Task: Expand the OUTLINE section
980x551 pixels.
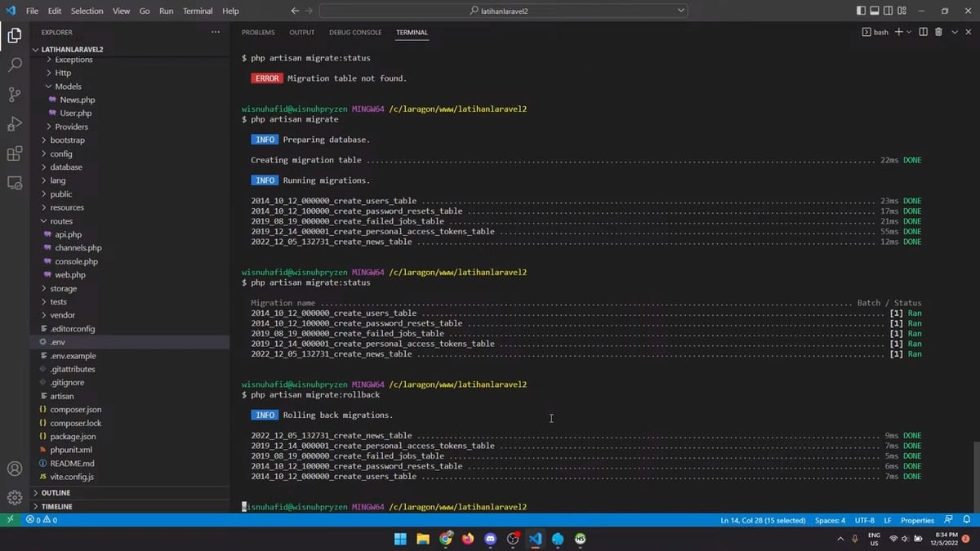Action: click(36, 493)
